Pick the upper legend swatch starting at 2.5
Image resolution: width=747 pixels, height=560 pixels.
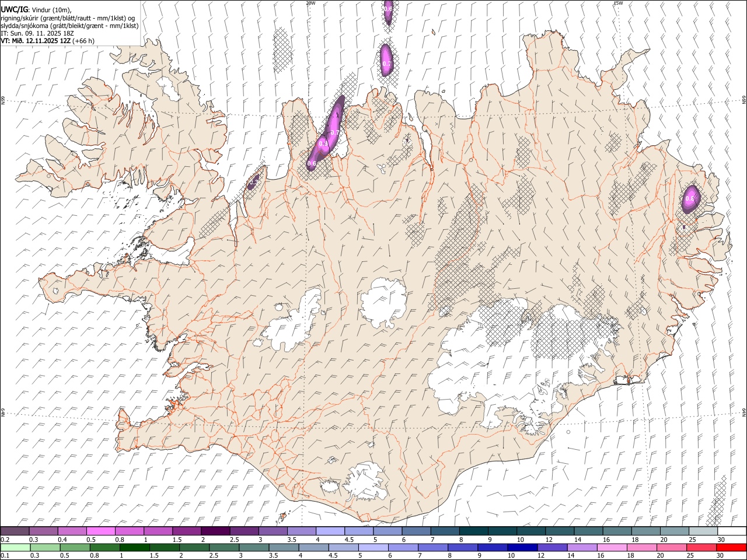pyautogui.click(x=244, y=531)
